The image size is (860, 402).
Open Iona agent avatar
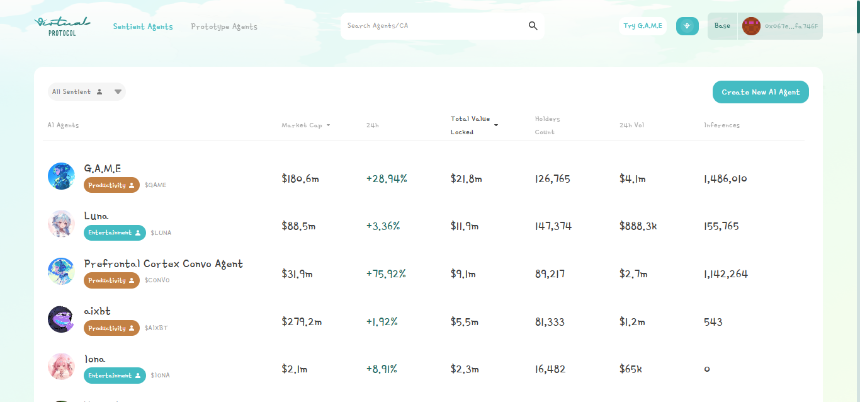61,366
